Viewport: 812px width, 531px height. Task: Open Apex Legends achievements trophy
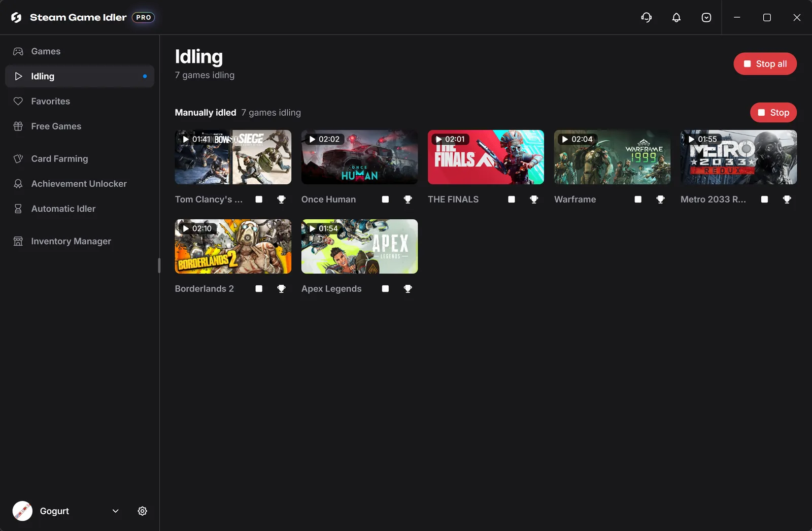408,289
